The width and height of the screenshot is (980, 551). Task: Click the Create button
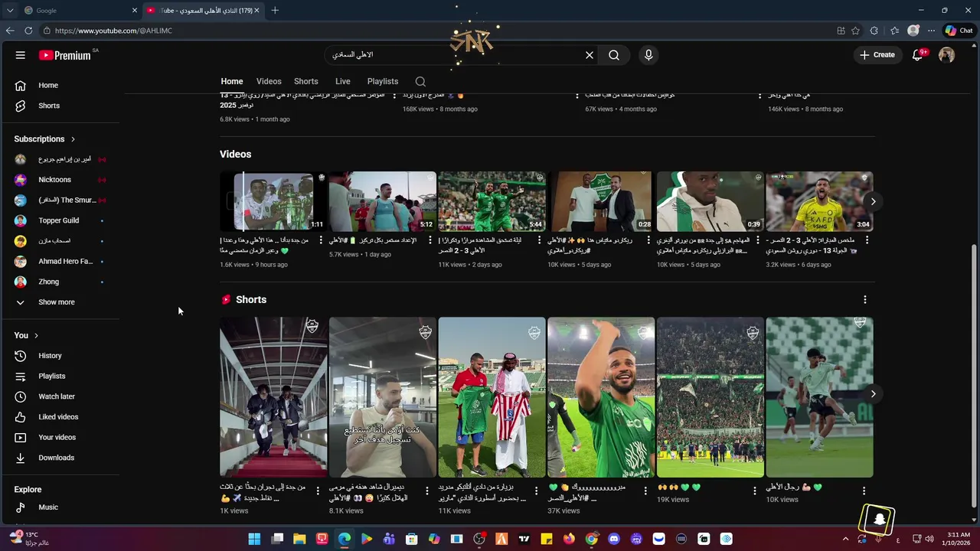coord(877,55)
